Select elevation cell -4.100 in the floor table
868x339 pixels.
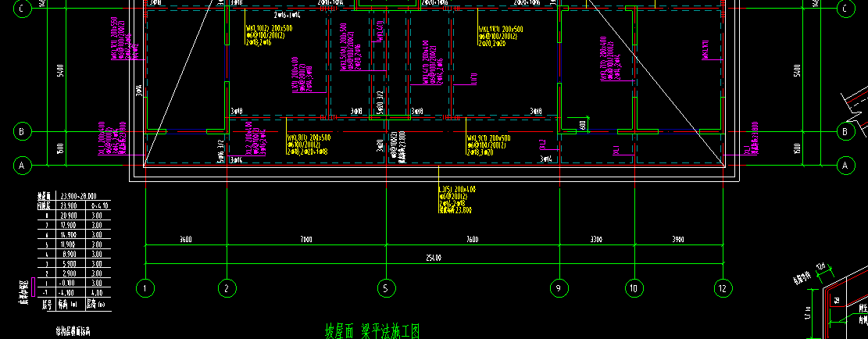tap(67, 293)
